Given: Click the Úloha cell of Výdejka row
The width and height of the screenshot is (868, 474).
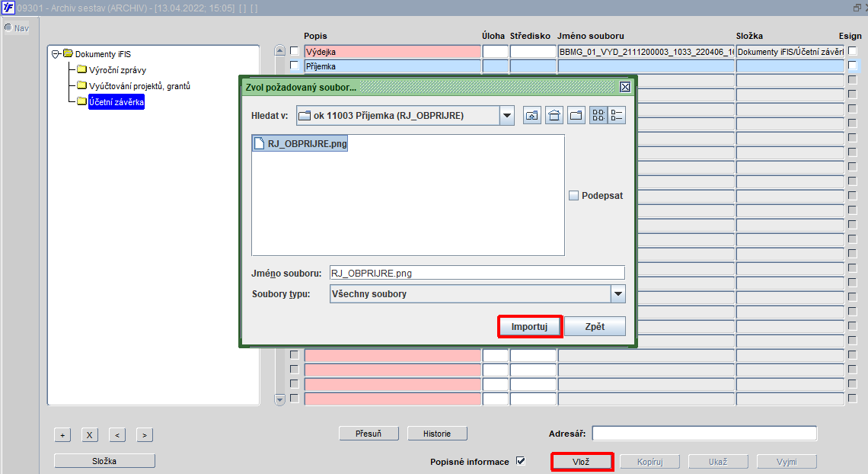Looking at the screenshot, I should tap(496, 52).
